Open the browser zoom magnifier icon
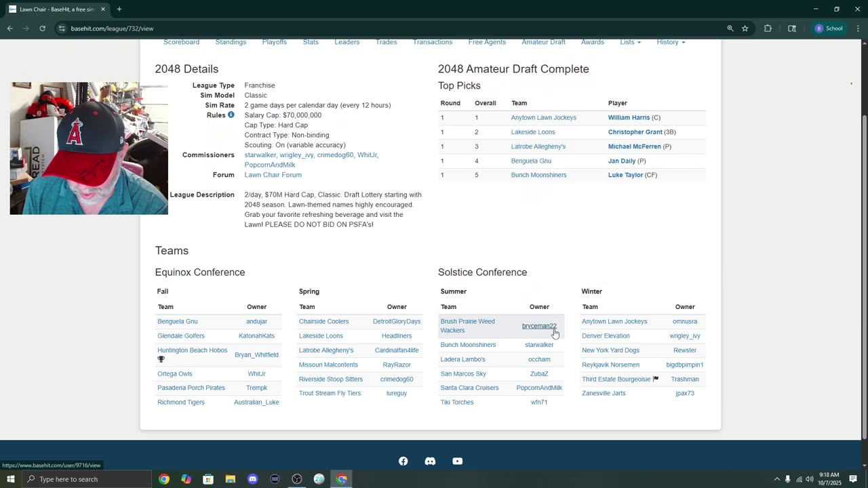Screen dimensions: 868x488 tap(730, 28)
